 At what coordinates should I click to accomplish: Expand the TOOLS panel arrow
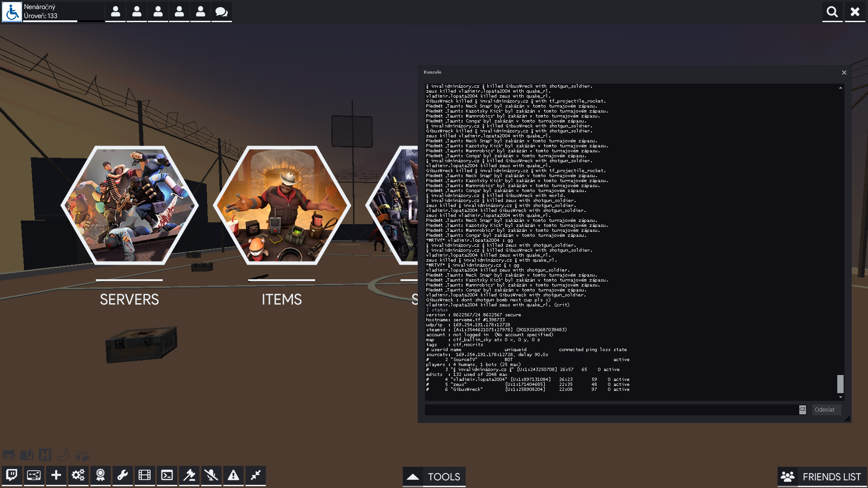point(413,477)
